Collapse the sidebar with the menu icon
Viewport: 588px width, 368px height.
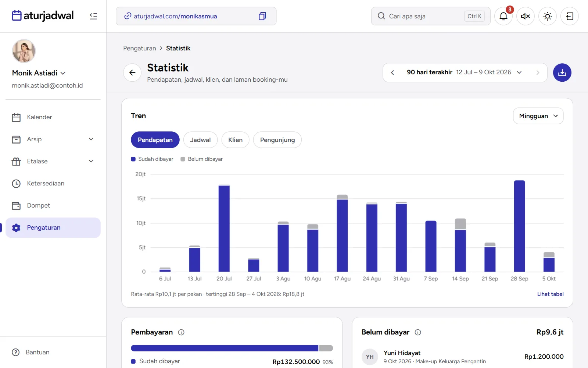93,16
